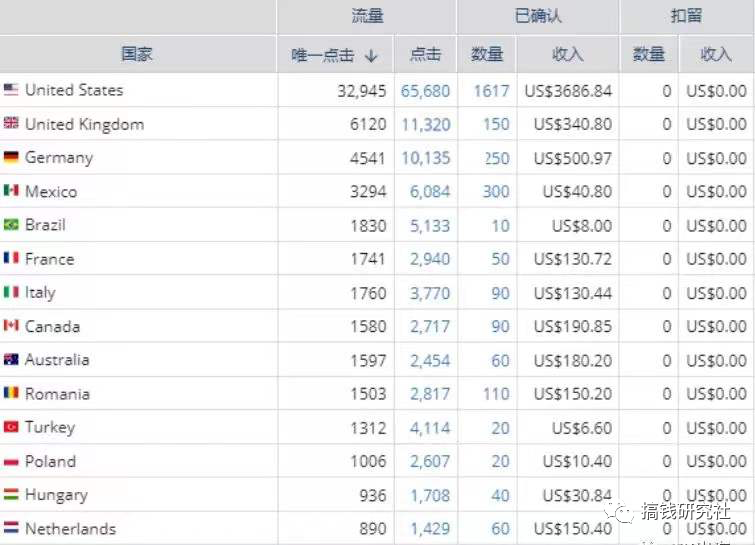Click the 扣留 group header
This screenshot has height=545, width=755.
click(x=686, y=16)
